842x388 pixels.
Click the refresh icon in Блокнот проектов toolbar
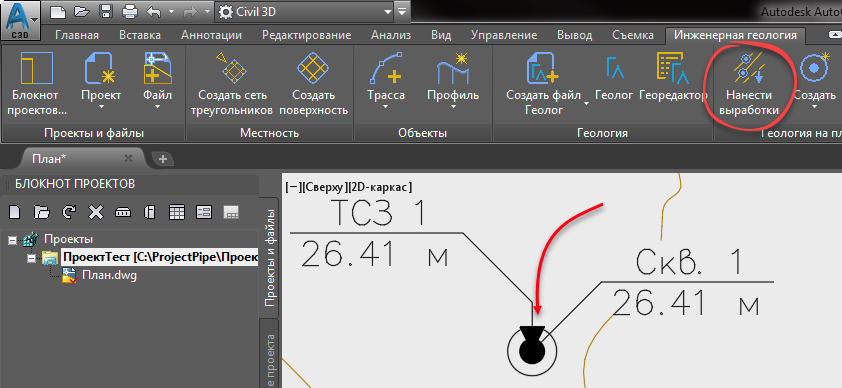[69, 212]
